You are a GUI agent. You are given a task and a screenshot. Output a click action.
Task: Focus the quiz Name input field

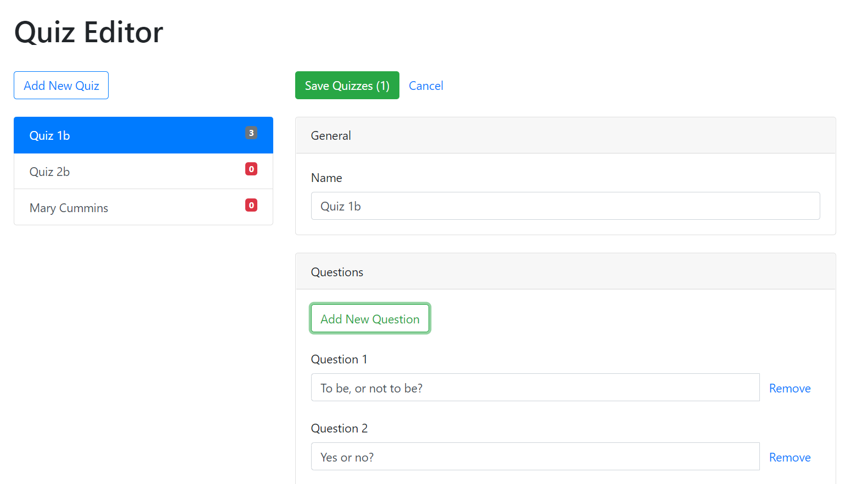pyautogui.click(x=565, y=206)
